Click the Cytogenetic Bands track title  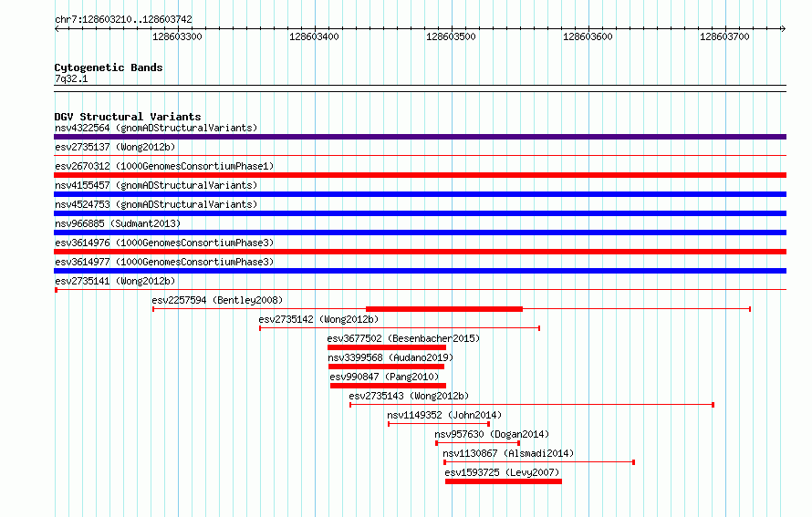[109, 67]
